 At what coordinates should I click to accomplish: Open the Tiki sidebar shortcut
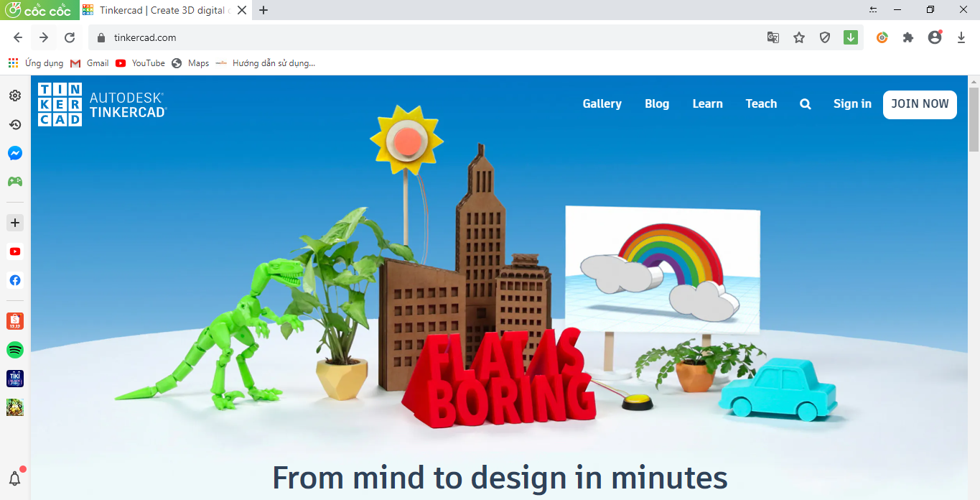coord(14,379)
